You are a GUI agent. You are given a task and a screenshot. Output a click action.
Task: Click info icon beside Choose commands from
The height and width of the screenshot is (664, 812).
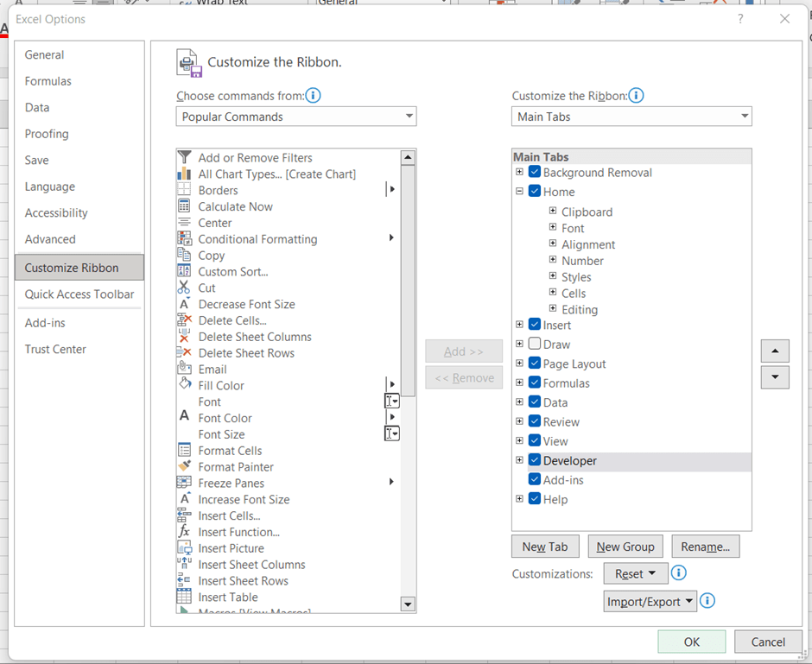pos(314,96)
